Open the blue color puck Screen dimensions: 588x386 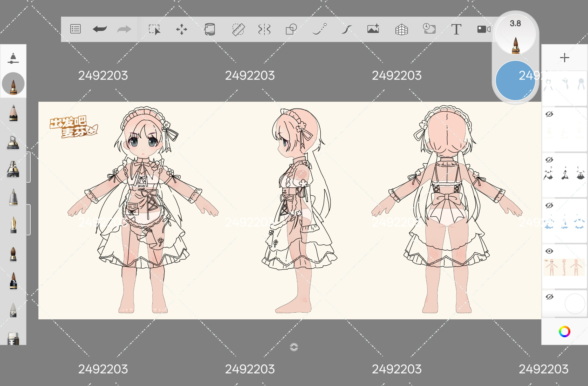[x=515, y=80]
